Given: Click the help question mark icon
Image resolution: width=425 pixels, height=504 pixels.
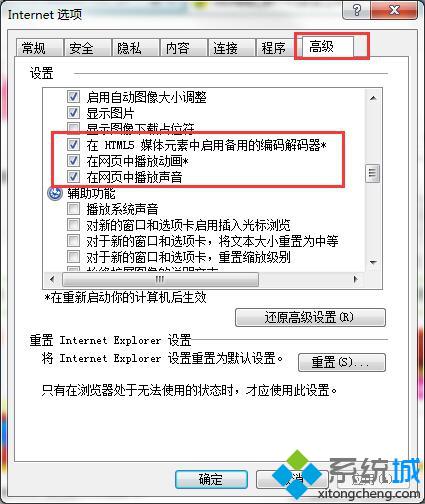Looking at the screenshot, I should point(357,10).
